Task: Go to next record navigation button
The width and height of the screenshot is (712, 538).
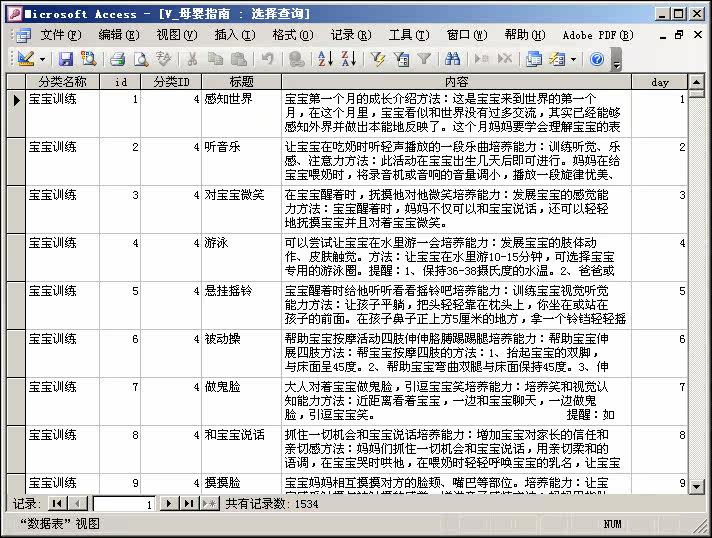Action: 169,503
